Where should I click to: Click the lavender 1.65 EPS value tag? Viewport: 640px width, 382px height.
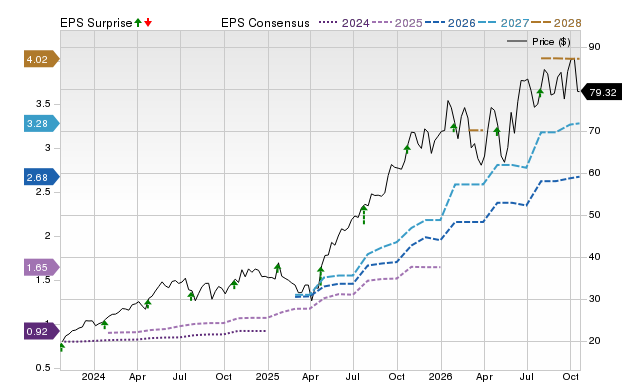(x=41, y=267)
